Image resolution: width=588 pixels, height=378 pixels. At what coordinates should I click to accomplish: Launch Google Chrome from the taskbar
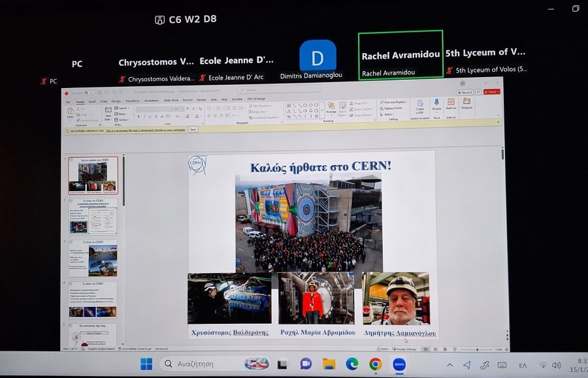coord(375,364)
